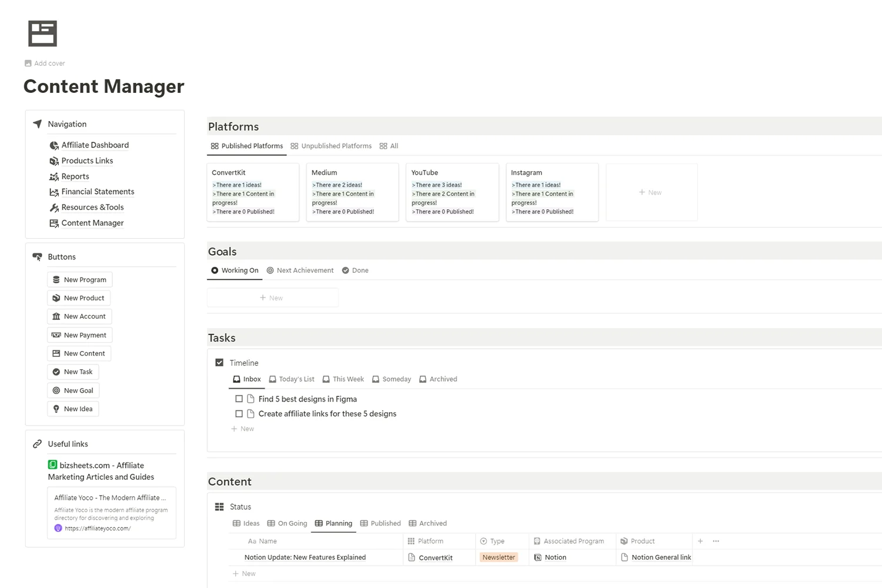
Task: Switch to Published content tab
Action: (x=380, y=523)
